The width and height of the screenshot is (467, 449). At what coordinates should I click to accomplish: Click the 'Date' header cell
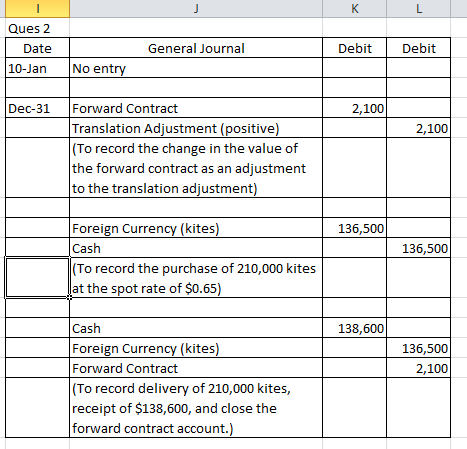point(37,48)
